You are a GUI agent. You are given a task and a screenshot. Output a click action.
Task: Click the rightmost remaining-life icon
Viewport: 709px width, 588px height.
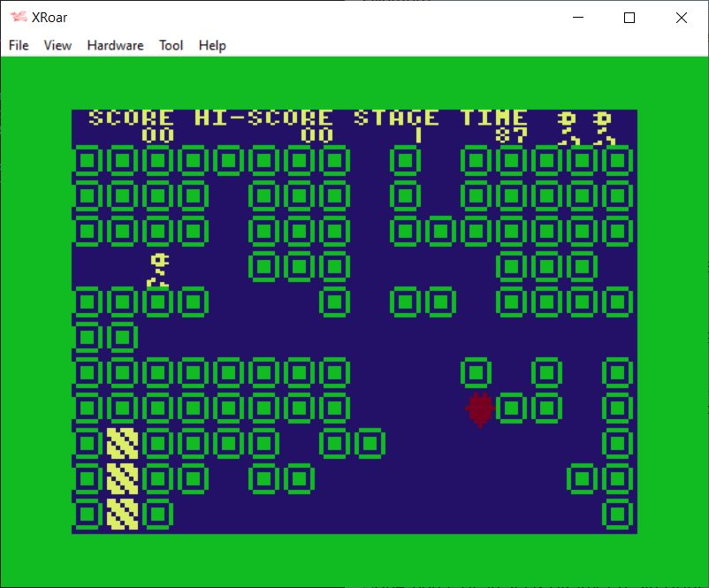click(603, 127)
